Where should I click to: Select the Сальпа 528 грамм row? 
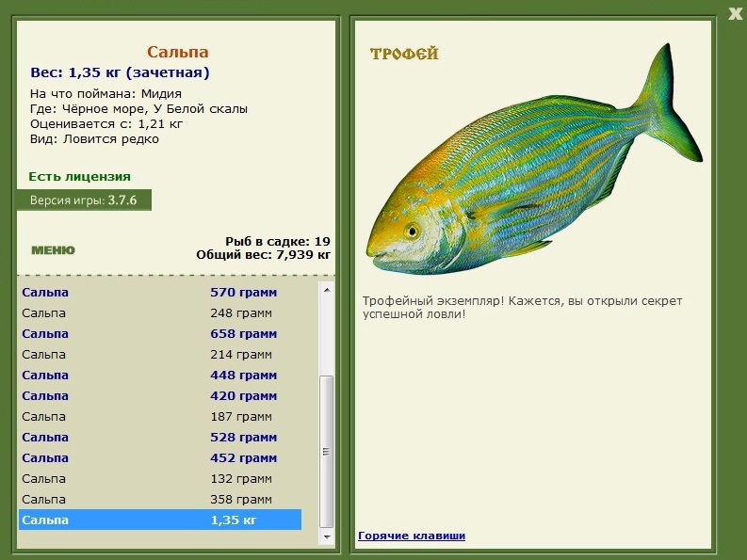click(160, 438)
